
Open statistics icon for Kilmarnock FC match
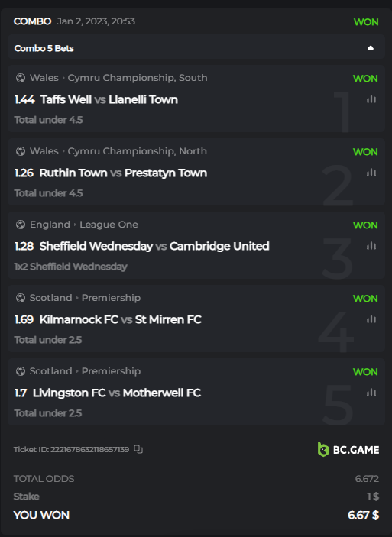point(371,319)
